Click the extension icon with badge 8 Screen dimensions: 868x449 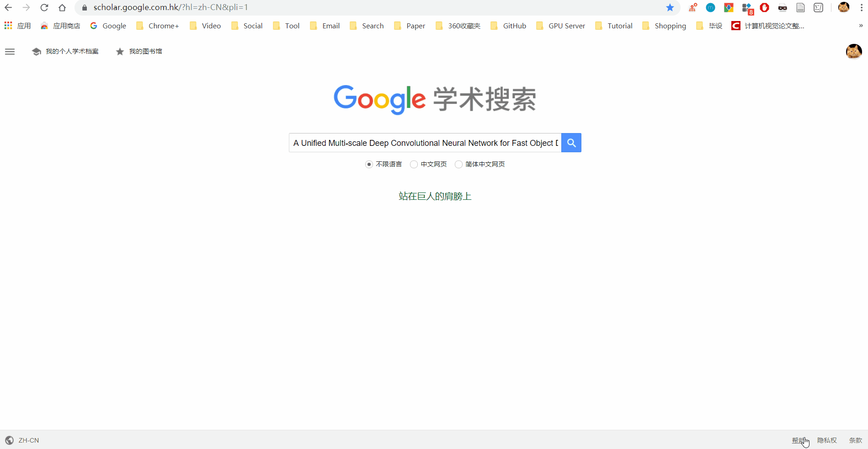click(747, 8)
